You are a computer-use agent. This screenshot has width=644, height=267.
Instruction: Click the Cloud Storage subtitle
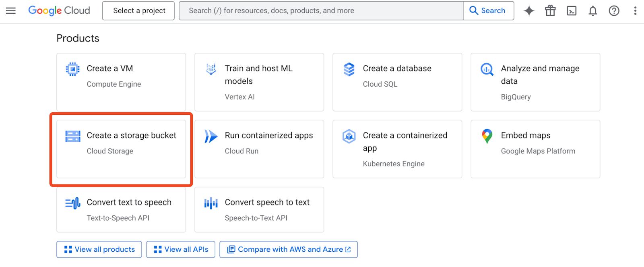pyautogui.click(x=110, y=151)
